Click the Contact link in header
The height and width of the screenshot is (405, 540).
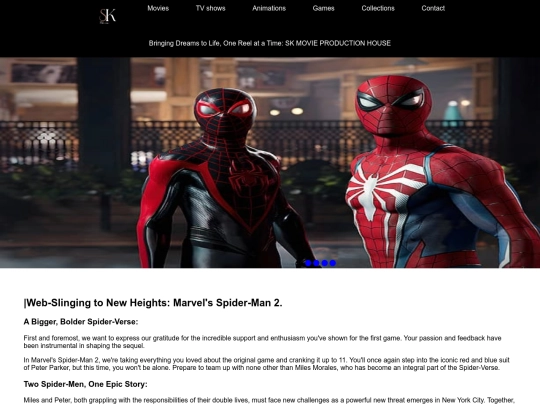(x=433, y=8)
